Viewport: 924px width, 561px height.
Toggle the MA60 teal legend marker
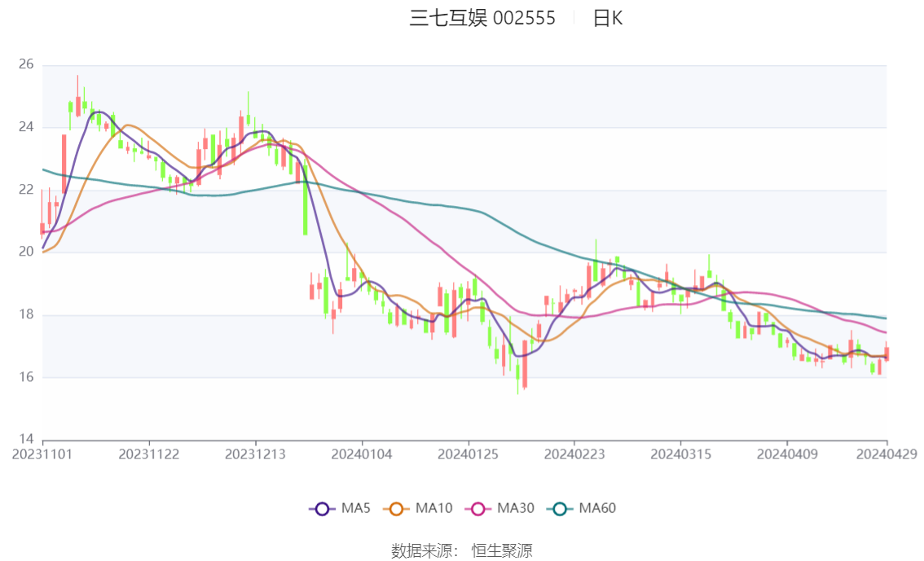tap(560, 509)
